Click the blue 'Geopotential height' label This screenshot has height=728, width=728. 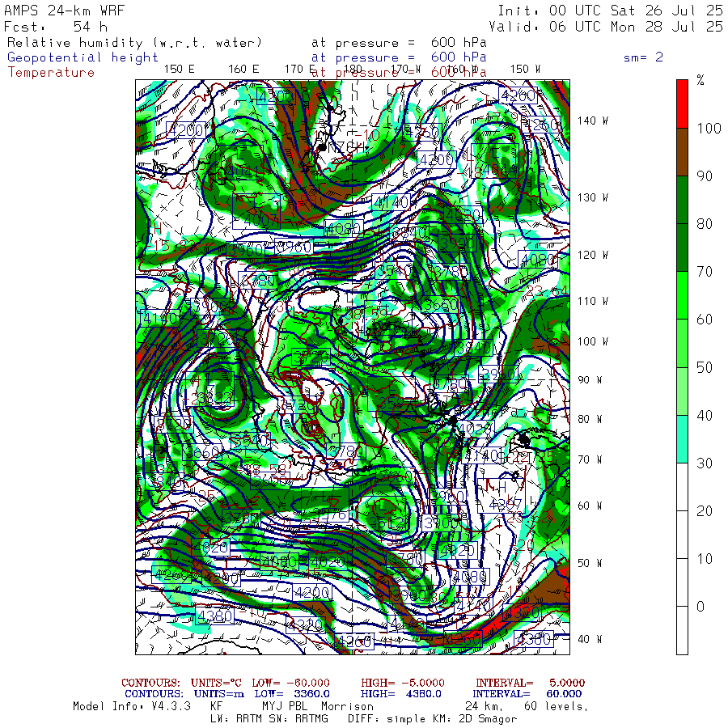point(83,57)
